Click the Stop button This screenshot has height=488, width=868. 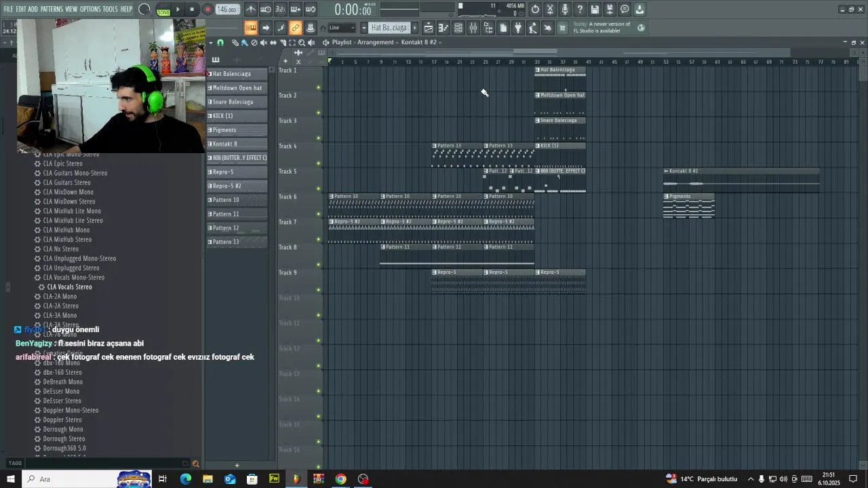192,9
